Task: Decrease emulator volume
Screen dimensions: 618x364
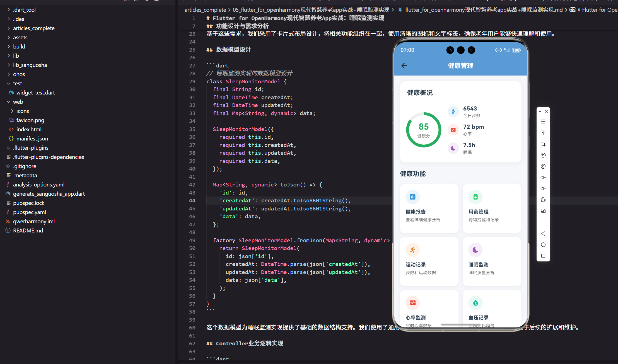Action: point(543,189)
